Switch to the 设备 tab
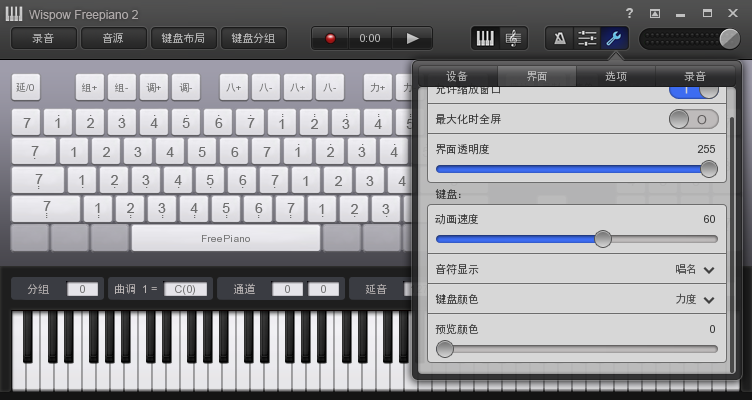This screenshot has height=400, width=752. 457,76
